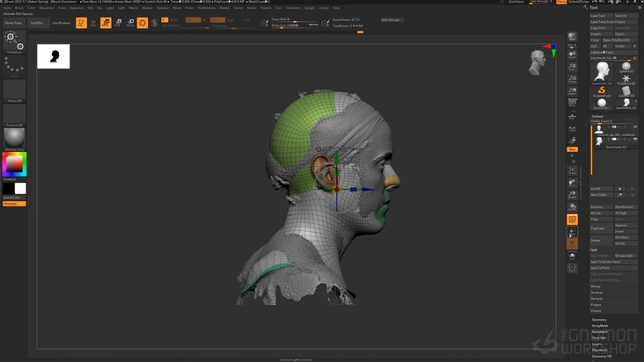Toggle the orange Gizmo 3D circle button
Screen dimensions: 644x362
143,23
